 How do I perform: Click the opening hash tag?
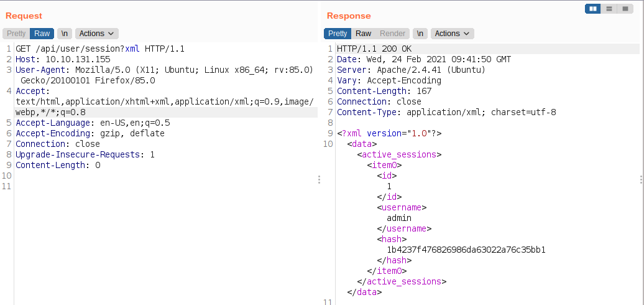392,239
